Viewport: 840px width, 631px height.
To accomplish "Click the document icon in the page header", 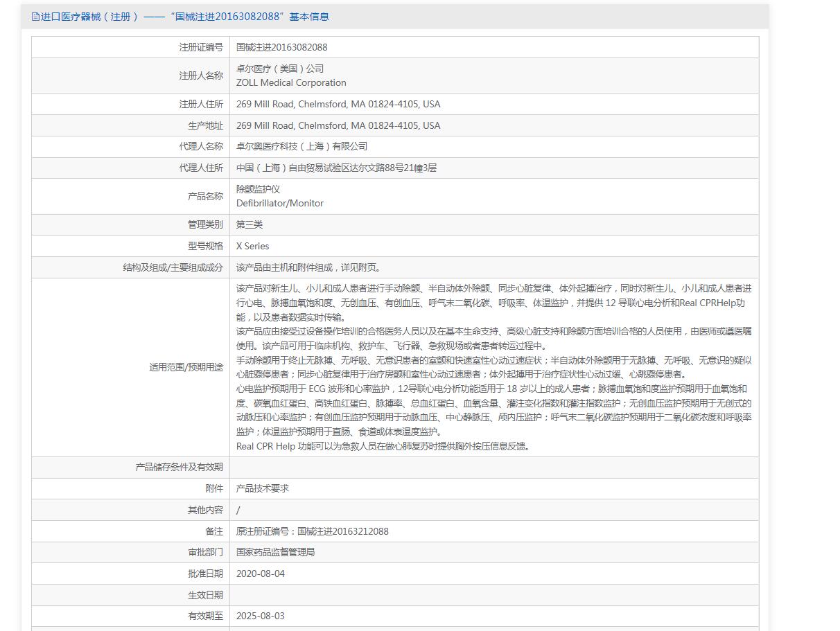I will (36, 17).
